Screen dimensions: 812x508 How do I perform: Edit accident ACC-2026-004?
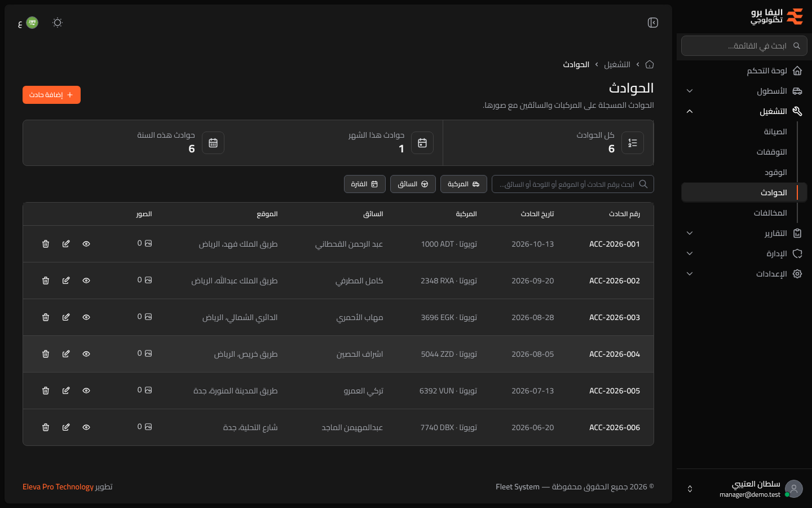coord(66,354)
